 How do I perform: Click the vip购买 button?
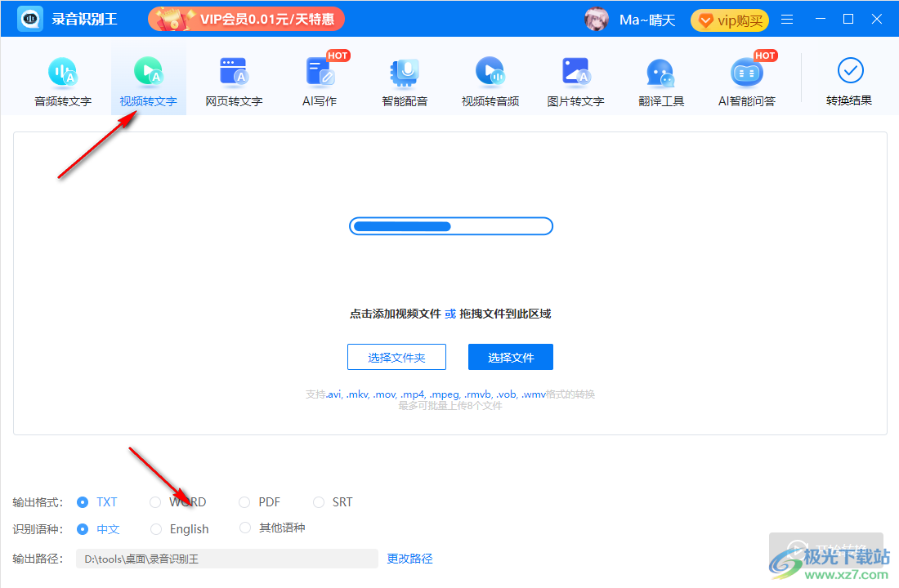click(x=729, y=20)
